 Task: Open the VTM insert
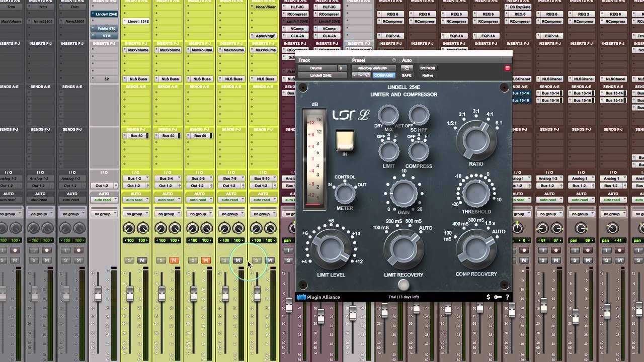tap(104, 36)
